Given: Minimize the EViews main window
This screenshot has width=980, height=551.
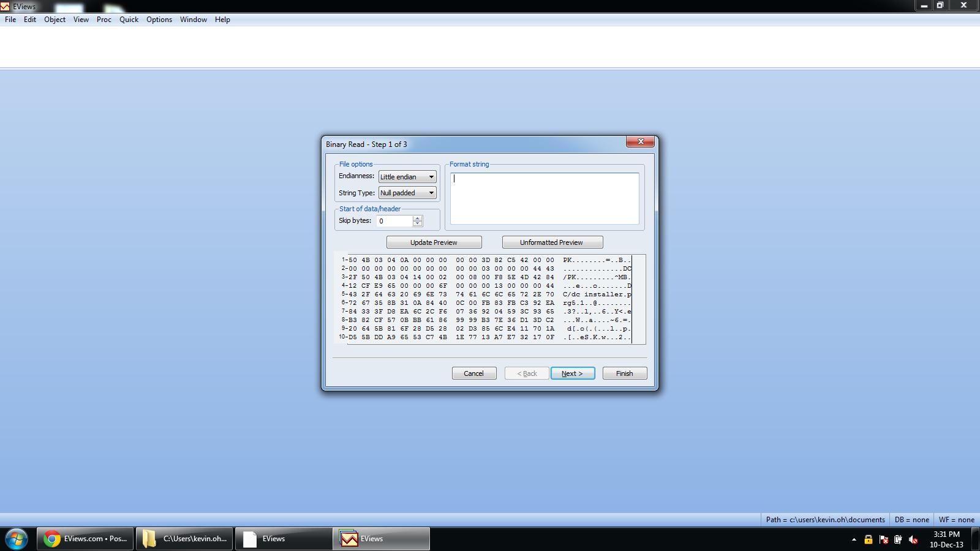Looking at the screenshot, I should (x=924, y=6).
